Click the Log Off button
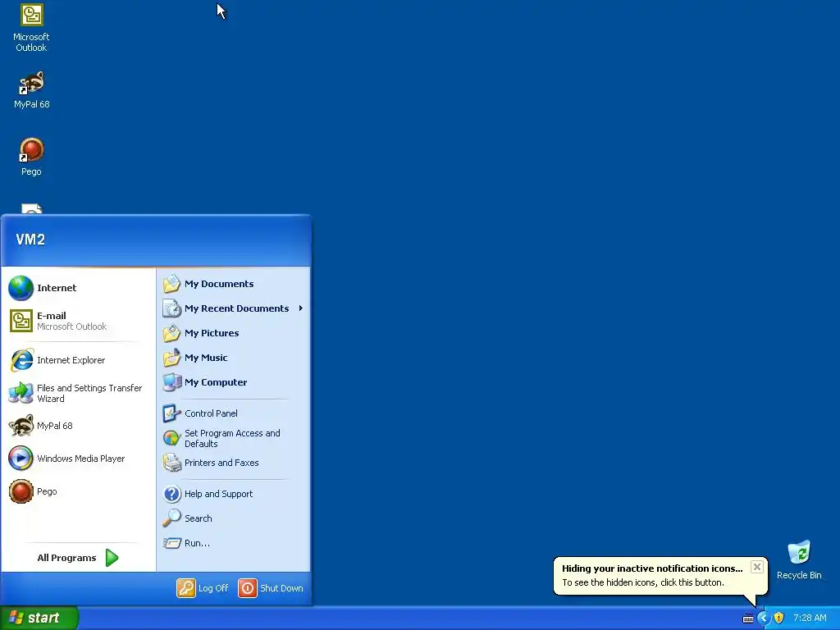The width and height of the screenshot is (840, 630). pos(203,588)
